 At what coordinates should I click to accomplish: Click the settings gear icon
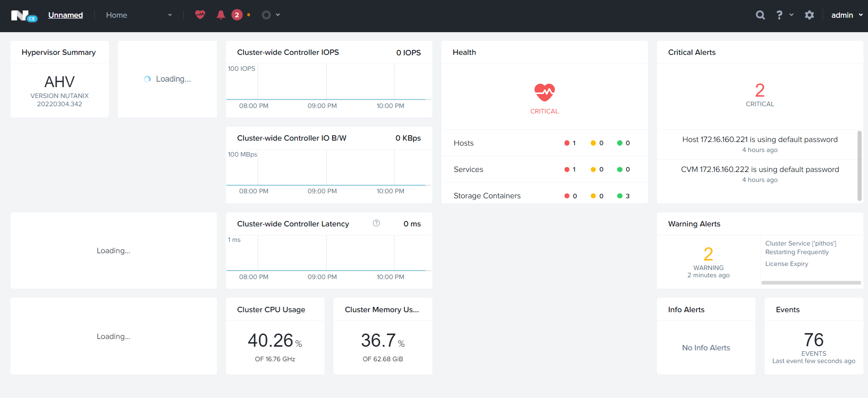pos(809,15)
